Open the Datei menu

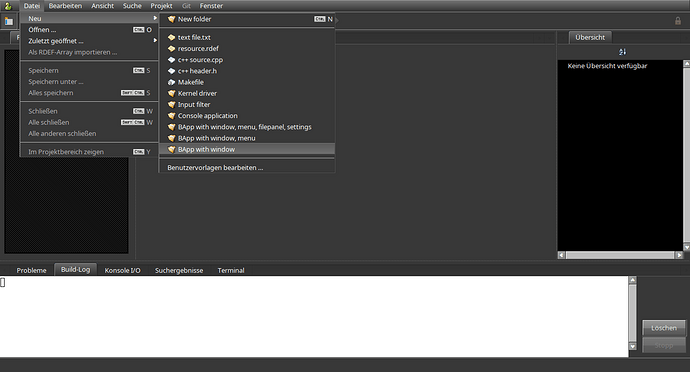click(x=32, y=6)
